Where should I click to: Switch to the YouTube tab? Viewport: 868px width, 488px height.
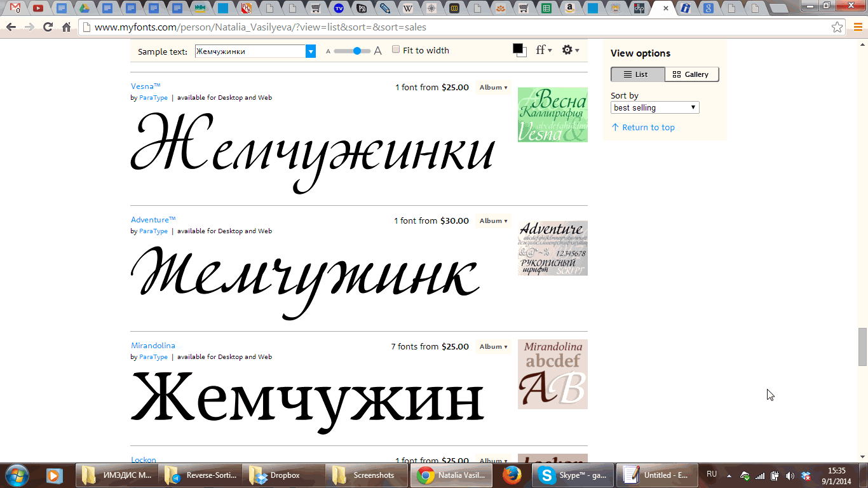click(x=38, y=8)
